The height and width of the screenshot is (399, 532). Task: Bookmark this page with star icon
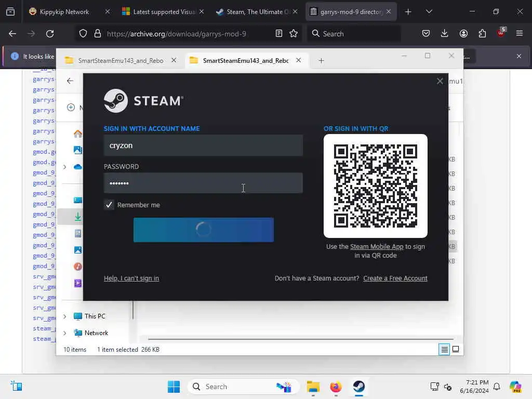click(294, 33)
